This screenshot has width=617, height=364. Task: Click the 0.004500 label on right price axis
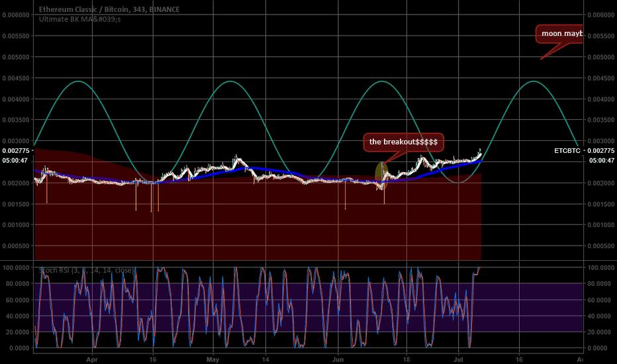click(x=601, y=78)
